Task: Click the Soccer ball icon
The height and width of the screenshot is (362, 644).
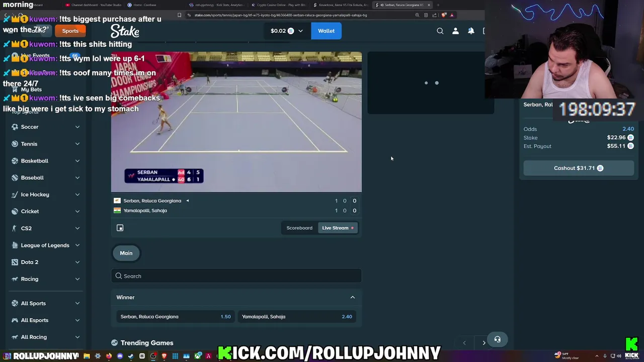Action: (15, 127)
